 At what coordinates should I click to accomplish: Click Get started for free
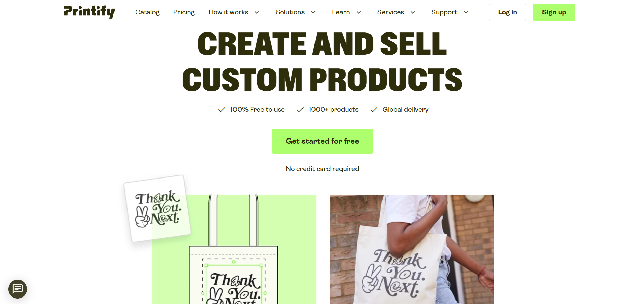322,141
